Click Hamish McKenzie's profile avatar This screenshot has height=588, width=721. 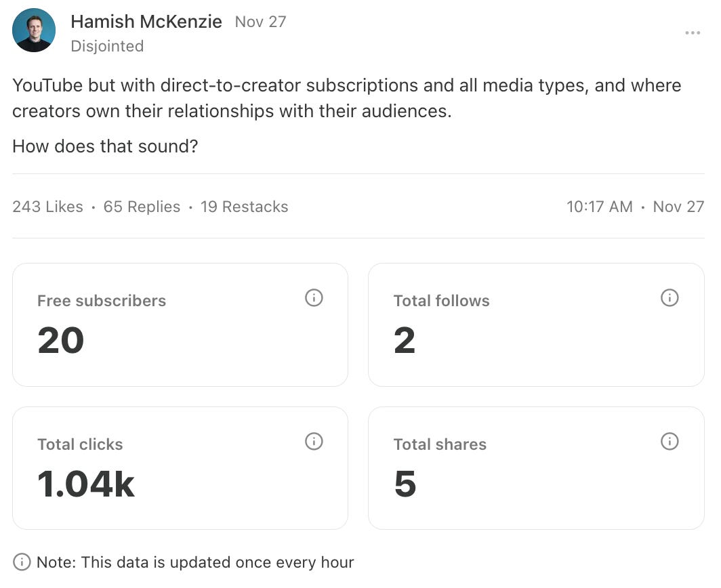point(33,30)
